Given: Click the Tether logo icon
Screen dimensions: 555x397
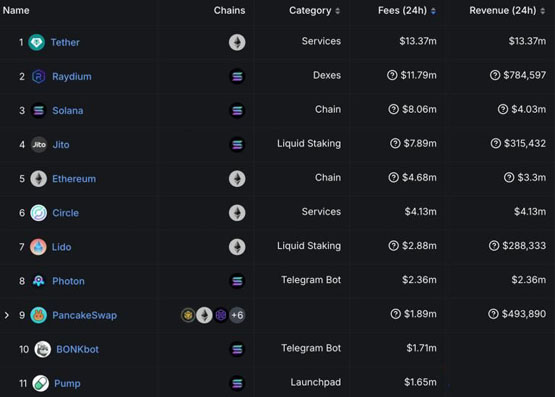Looking at the screenshot, I should (x=36, y=42).
